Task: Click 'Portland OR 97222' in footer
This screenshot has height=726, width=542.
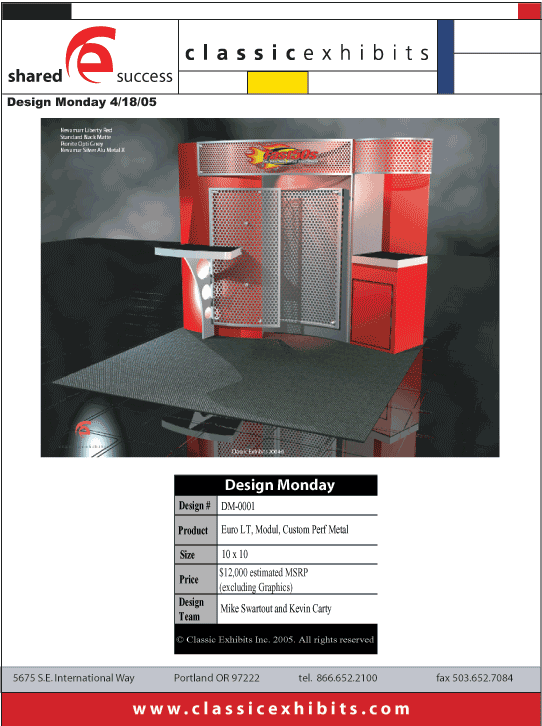Action: tap(217, 678)
